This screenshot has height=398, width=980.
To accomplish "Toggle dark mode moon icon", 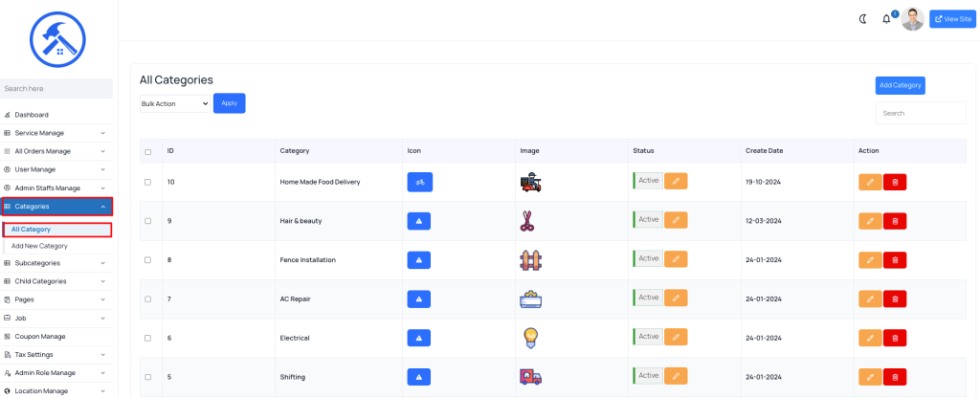I will [863, 19].
